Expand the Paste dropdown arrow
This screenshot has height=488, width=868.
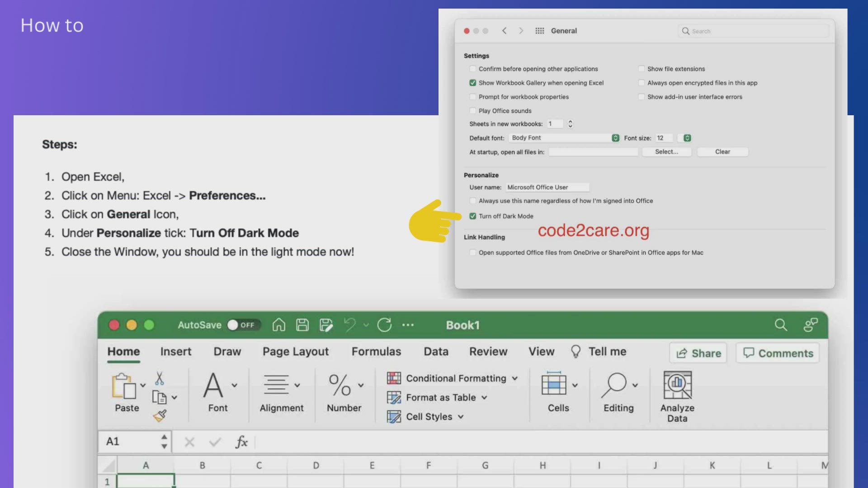point(143,385)
